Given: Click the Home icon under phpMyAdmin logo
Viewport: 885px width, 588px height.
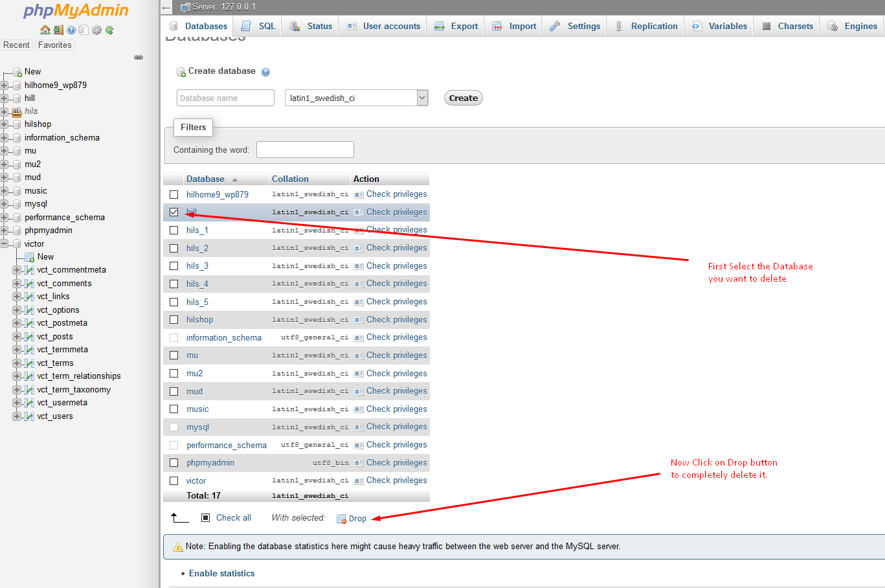Looking at the screenshot, I should pyautogui.click(x=45, y=30).
